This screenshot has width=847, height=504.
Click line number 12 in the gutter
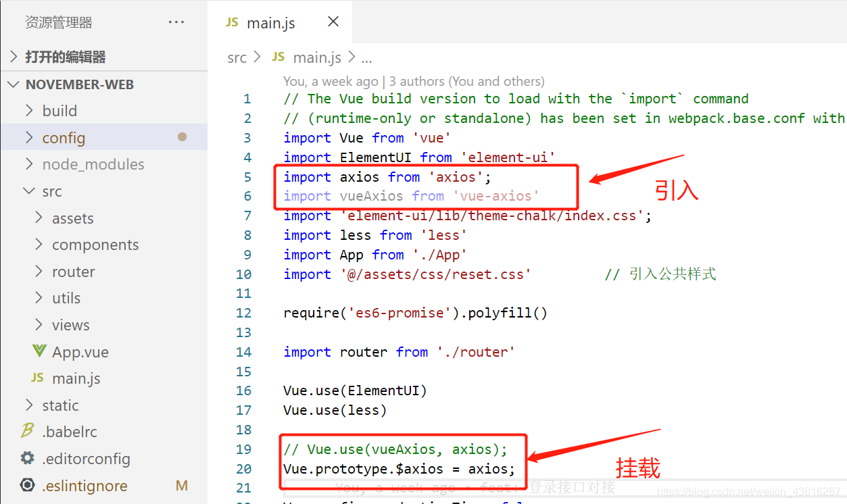[243, 313]
